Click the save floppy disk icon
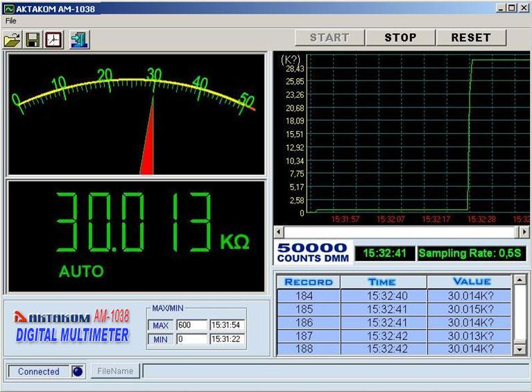Image resolution: width=532 pixels, height=392 pixels. [33, 40]
